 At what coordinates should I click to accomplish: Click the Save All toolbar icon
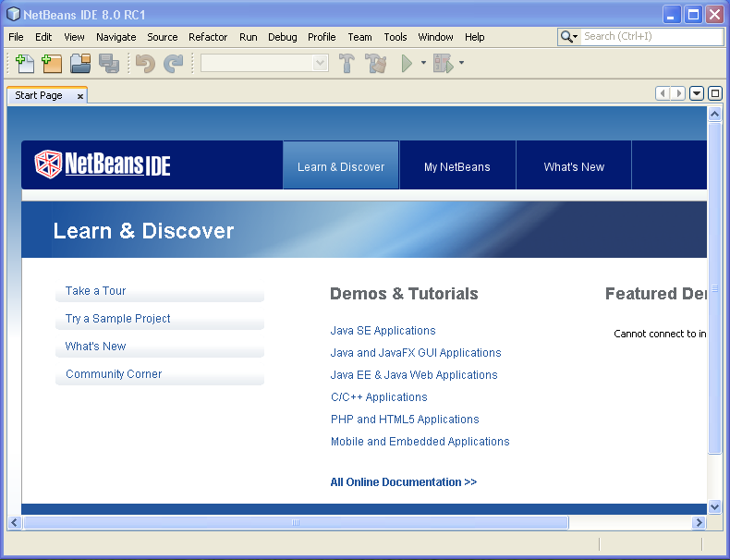tap(109, 64)
